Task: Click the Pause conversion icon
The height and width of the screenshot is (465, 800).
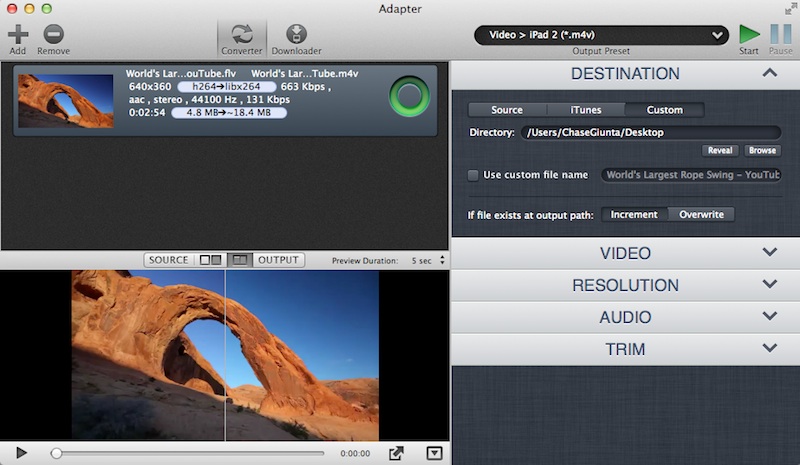Action: tap(780, 34)
